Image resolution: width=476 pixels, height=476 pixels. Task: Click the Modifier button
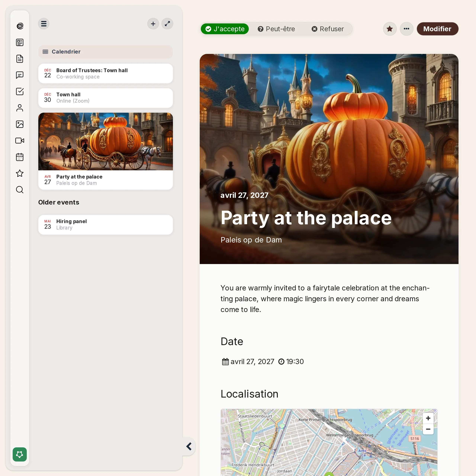[437, 29]
